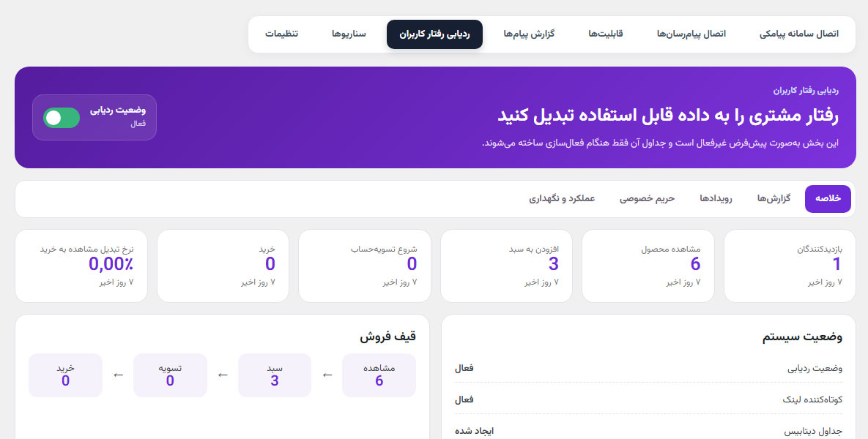Click the شروع تسویه‌حساب stat card
This screenshot has width=868, height=439.
click(x=364, y=266)
